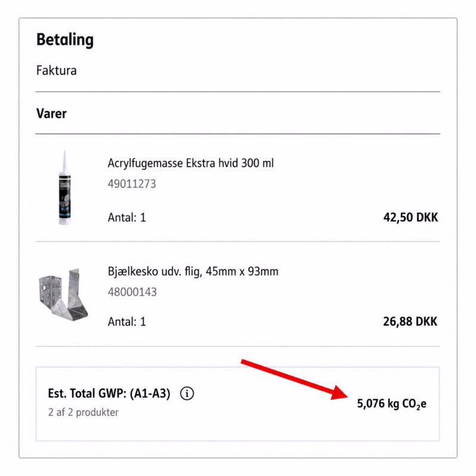
Task: Click Antal: 1 under Acrylfugemasse
Action: pyautogui.click(x=127, y=217)
